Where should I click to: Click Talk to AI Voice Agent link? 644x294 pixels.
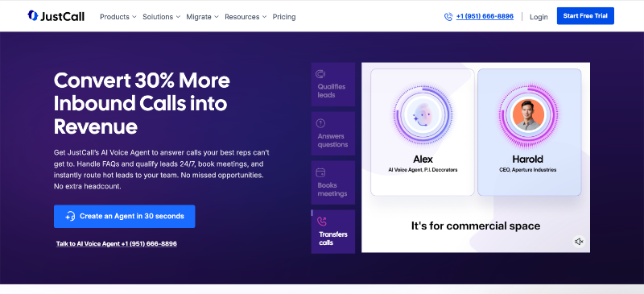click(x=117, y=244)
